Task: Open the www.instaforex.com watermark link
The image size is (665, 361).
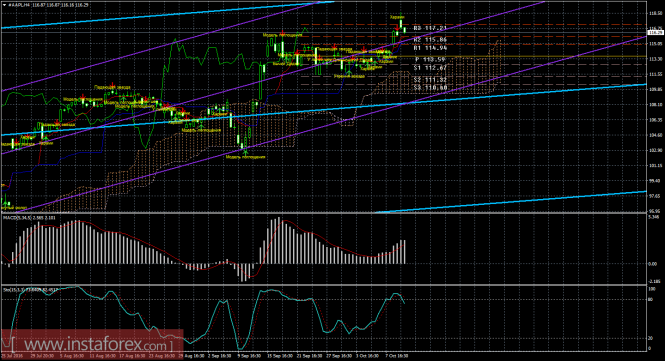Action: click(x=92, y=343)
